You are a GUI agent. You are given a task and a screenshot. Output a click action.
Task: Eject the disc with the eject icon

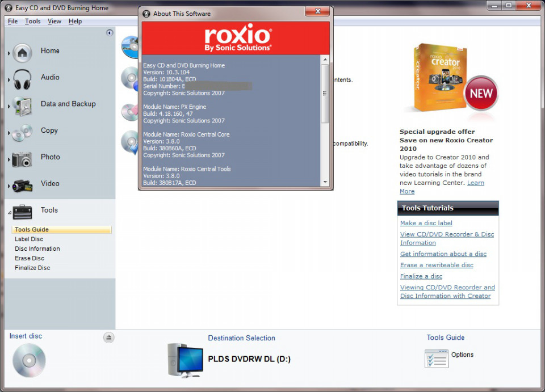(109, 337)
